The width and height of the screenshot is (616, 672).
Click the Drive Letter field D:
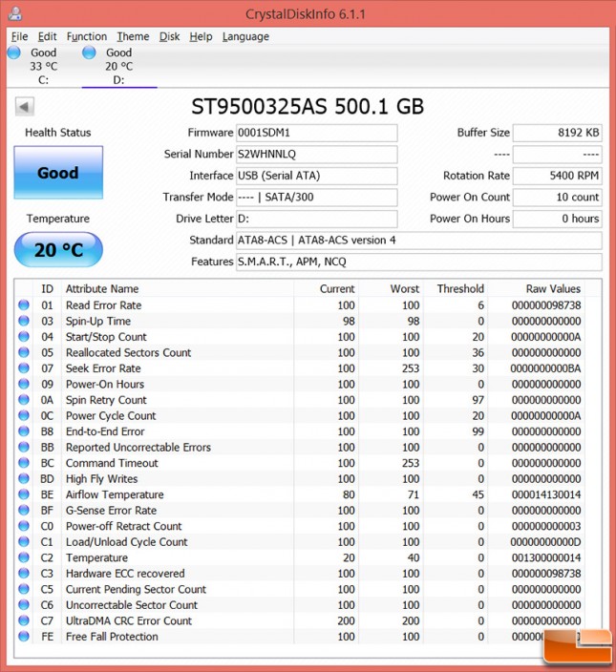coord(316,219)
